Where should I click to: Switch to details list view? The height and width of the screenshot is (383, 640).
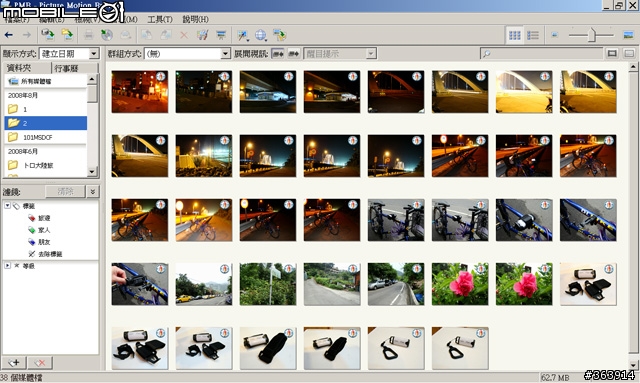click(533, 35)
